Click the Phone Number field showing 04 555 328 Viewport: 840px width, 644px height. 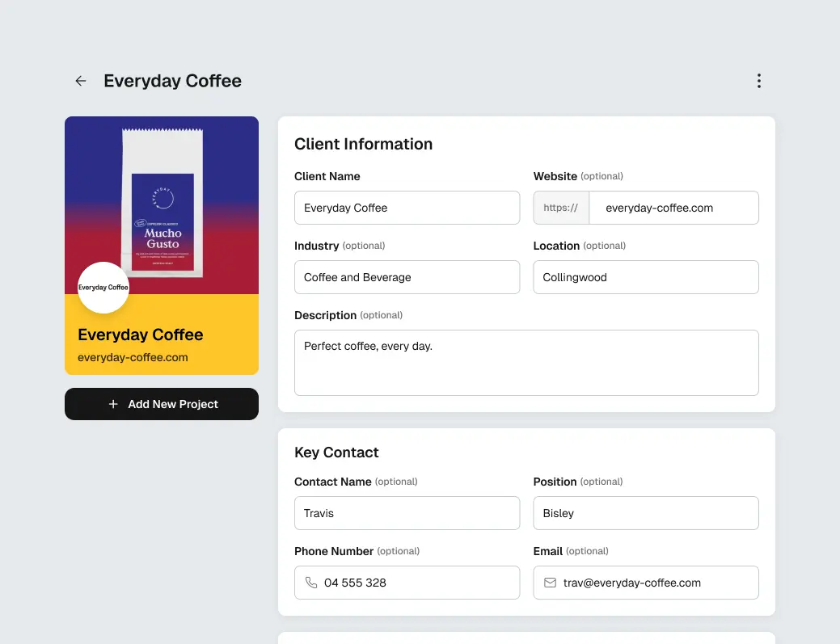point(407,583)
